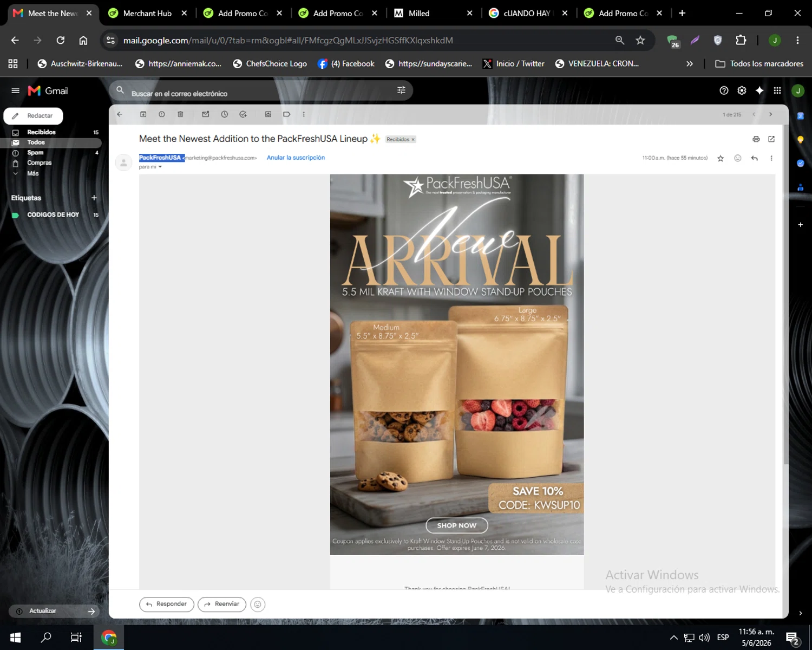Open the Windows Start menu
This screenshot has width=812, height=650.
click(15, 638)
